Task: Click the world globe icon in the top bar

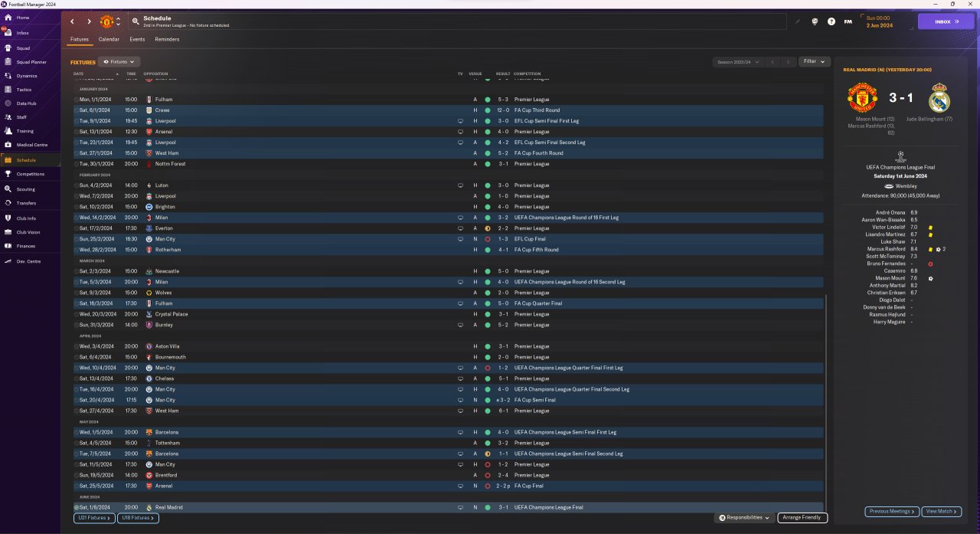Action: (815, 21)
